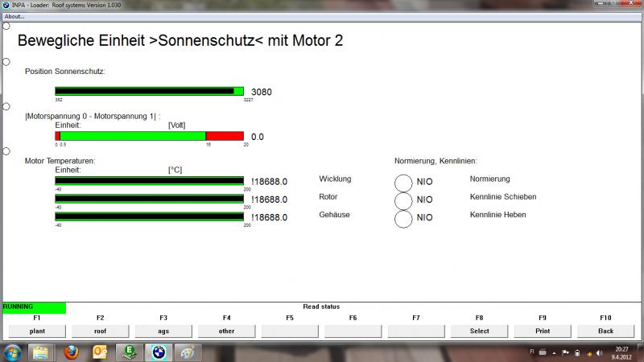This screenshot has height=362, width=644.
Task: Click the blank button under F7
Action: [x=416, y=331]
